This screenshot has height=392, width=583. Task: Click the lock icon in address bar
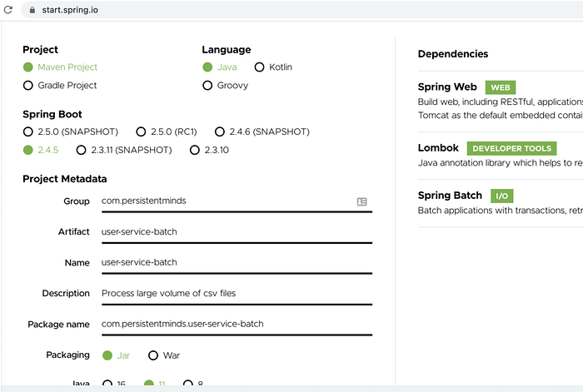coord(32,10)
